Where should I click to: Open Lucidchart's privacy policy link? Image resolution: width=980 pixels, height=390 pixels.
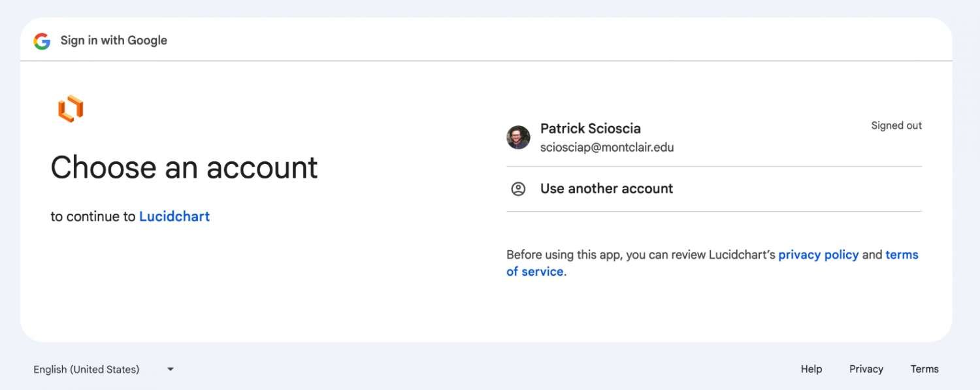(819, 255)
